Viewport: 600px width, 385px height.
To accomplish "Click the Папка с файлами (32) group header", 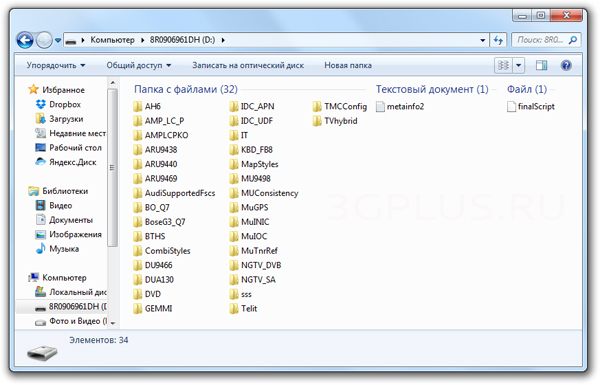I will pos(186,89).
